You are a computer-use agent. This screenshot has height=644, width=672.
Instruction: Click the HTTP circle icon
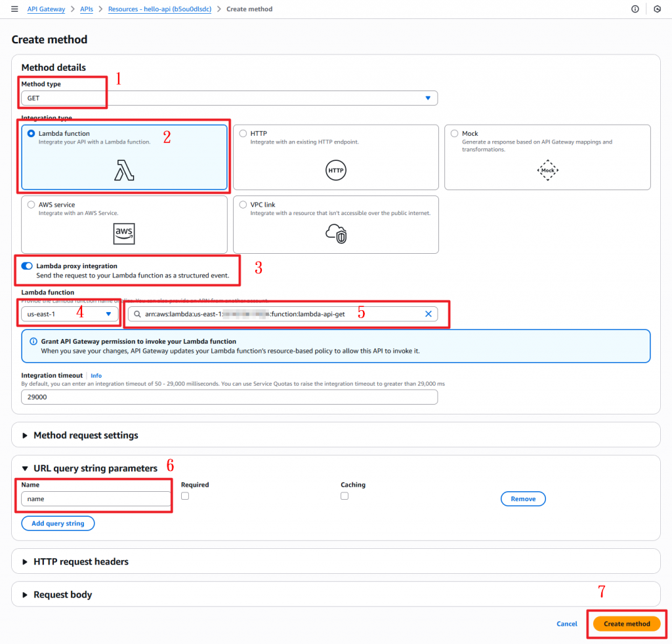(335, 170)
